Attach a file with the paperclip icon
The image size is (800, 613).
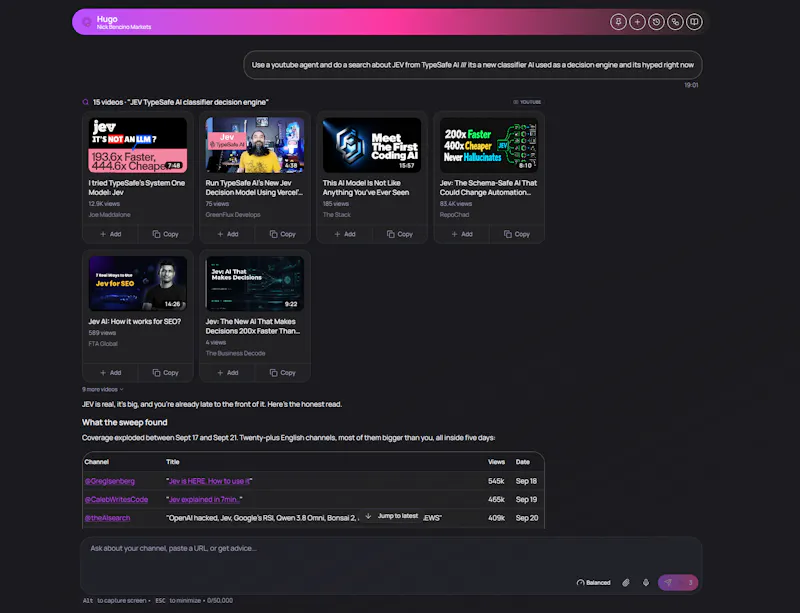tap(626, 582)
